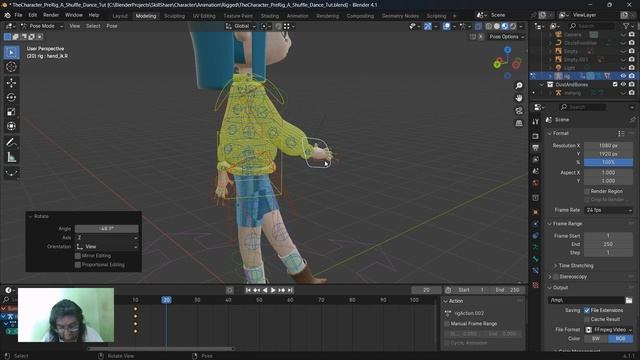Open the Pose Mode dropdown
This screenshot has height=360, width=640.
[42, 26]
